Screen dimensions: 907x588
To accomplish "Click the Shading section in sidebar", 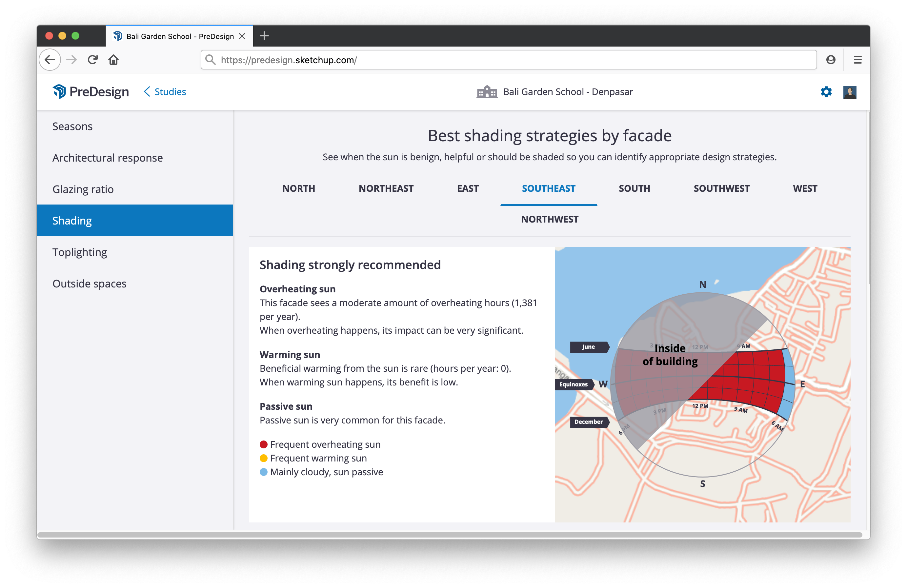I will [135, 221].
